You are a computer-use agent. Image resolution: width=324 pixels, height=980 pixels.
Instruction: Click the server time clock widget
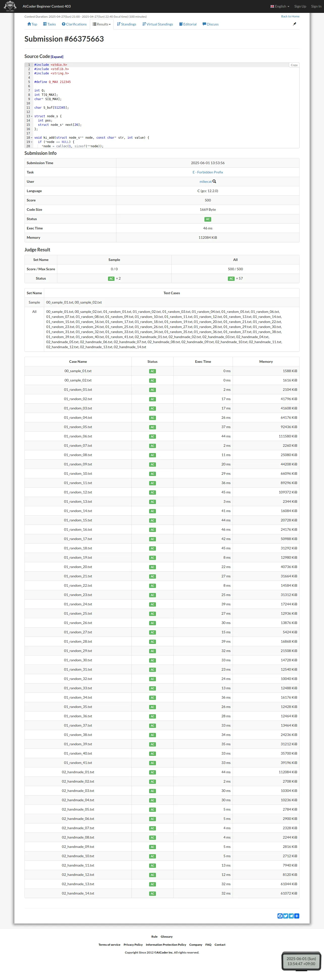(x=301, y=961)
